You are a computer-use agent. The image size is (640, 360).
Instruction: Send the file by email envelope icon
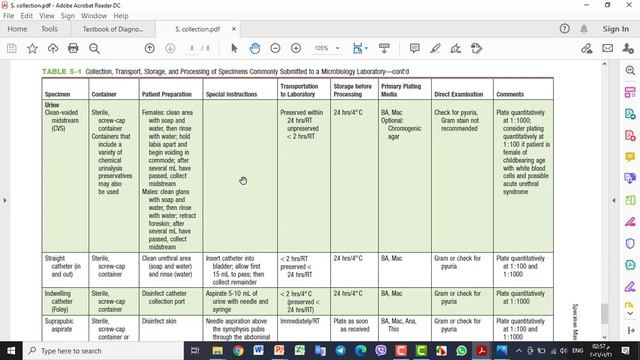point(607,48)
